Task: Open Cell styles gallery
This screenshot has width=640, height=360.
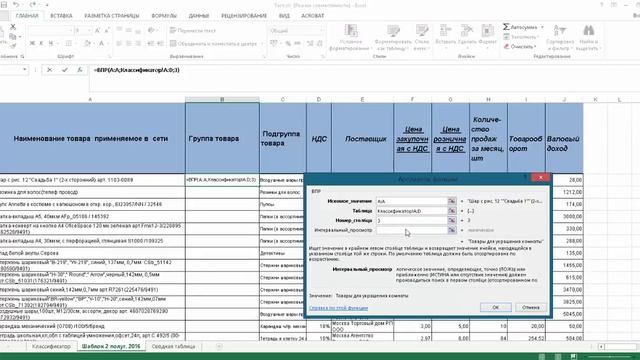Action: pyautogui.click(x=422, y=38)
